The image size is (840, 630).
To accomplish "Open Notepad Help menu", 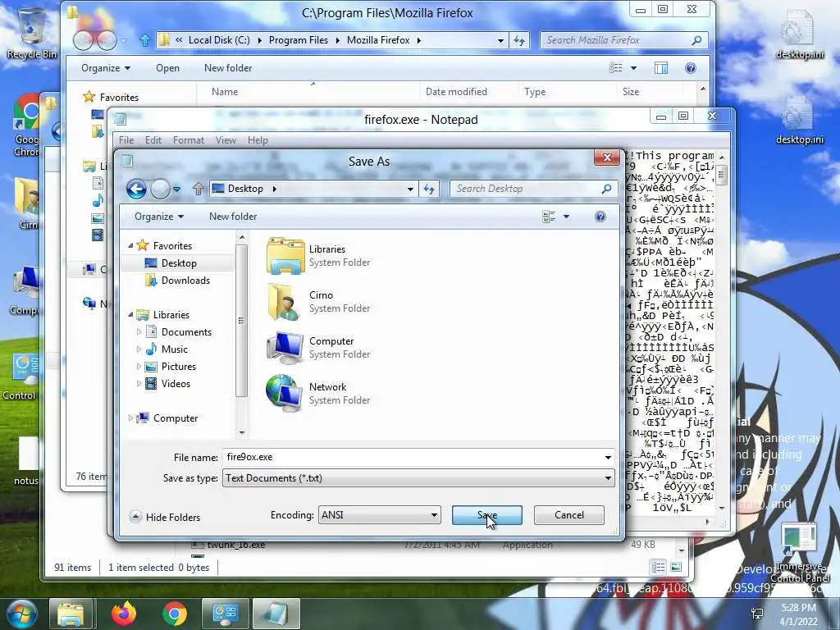I will pyautogui.click(x=257, y=139).
